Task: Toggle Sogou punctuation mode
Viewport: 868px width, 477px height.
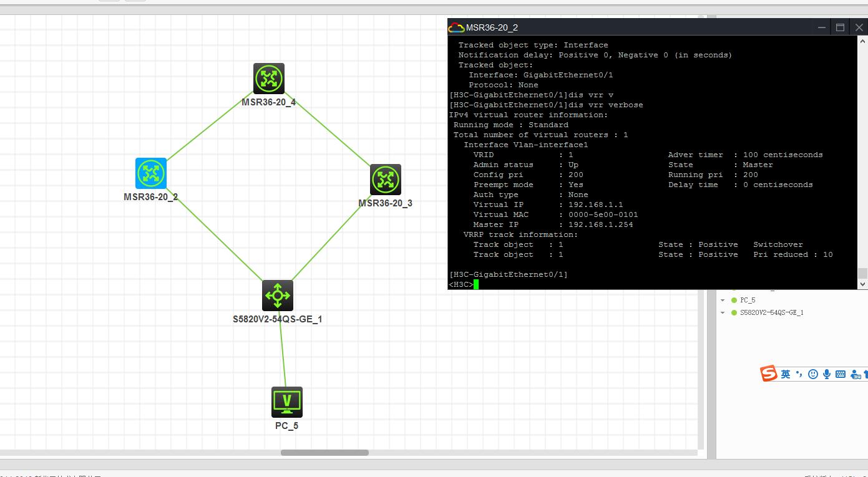Action: (799, 374)
